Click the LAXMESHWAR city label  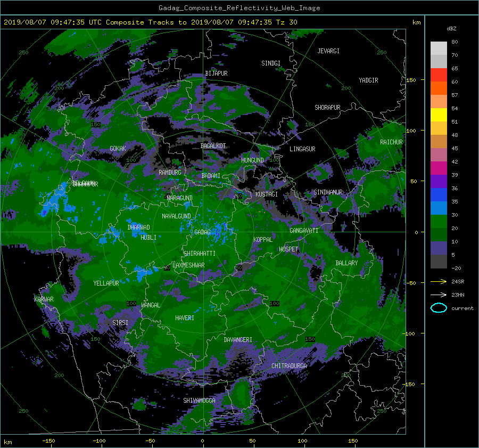point(188,265)
